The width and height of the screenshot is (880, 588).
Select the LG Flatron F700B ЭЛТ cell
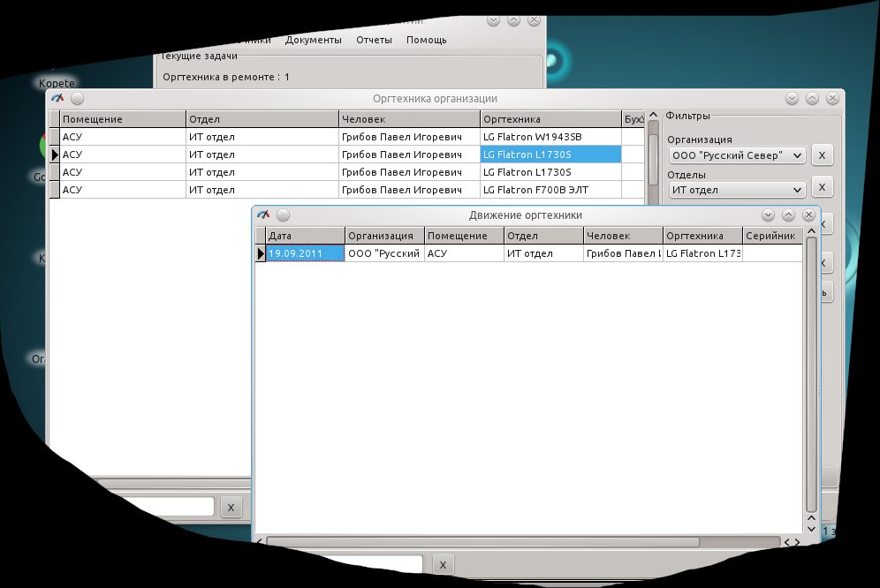550,190
